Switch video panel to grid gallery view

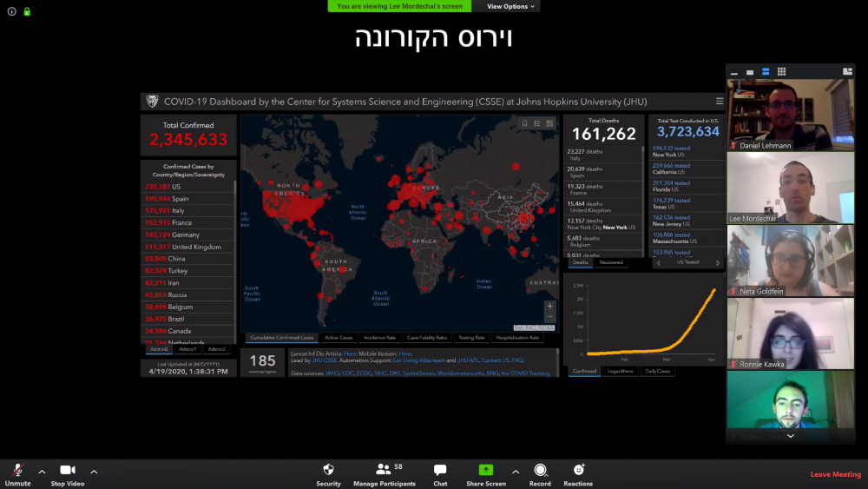(781, 71)
